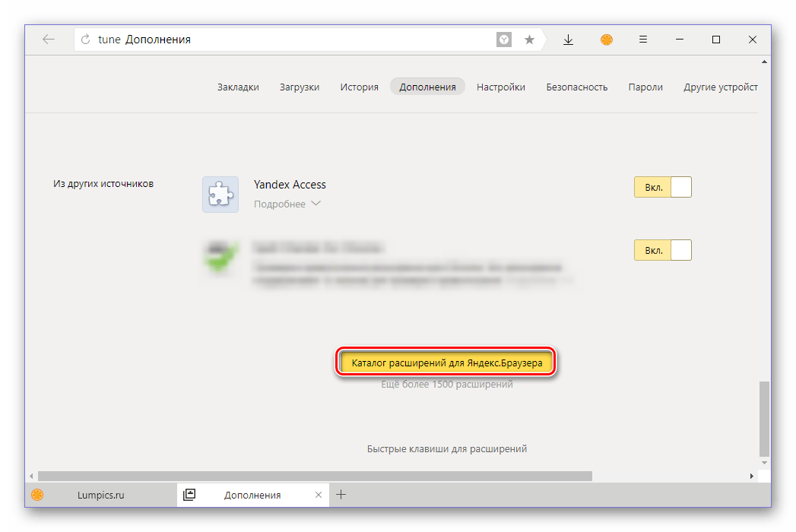The image size is (796, 532).
Task: Switch to the Lumpics.ru tab
Action: pyautogui.click(x=101, y=495)
